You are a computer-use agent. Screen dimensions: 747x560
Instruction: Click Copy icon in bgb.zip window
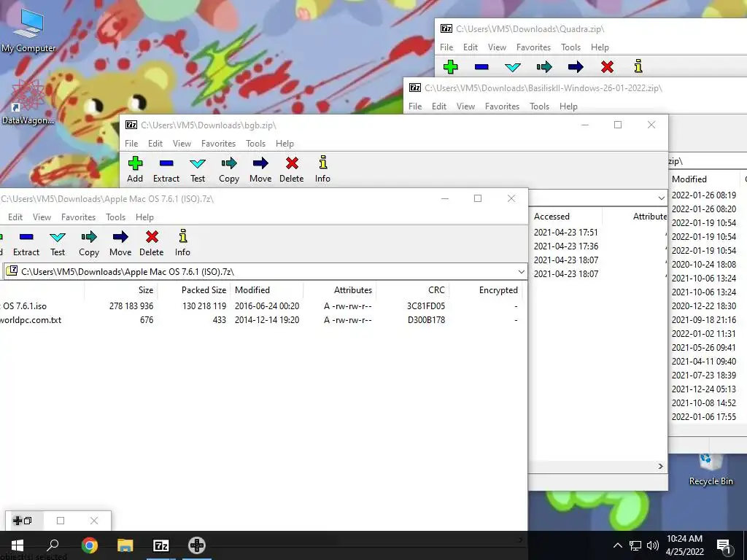(229, 163)
